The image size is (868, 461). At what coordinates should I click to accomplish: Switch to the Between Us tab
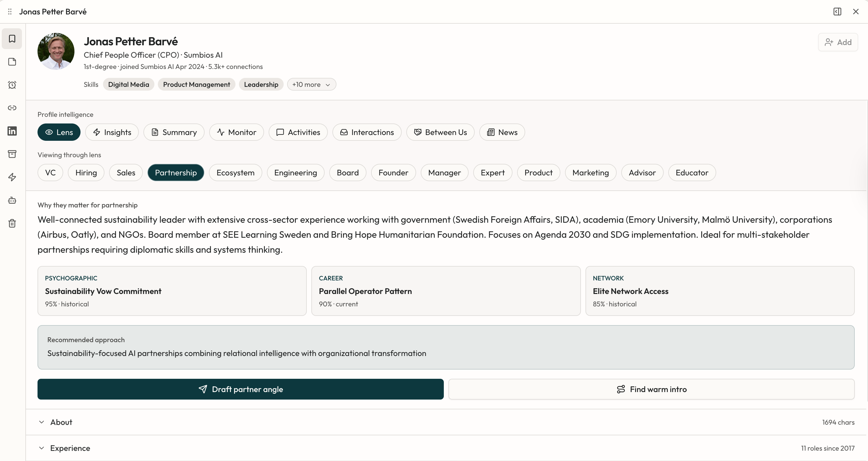pos(440,132)
